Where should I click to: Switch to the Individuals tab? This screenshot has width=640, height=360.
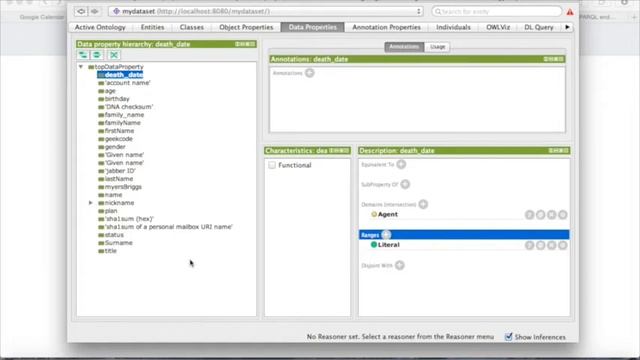point(453,27)
